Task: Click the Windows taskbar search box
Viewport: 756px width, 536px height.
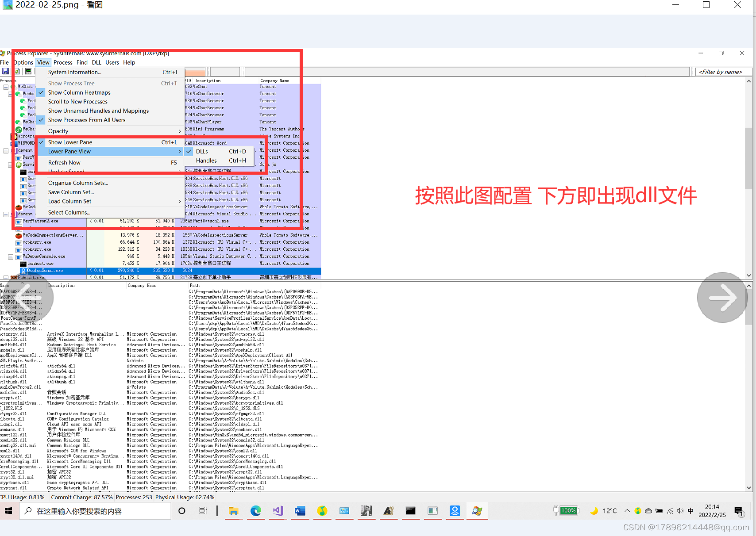Action: pyautogui.click(x=95, y=511)
